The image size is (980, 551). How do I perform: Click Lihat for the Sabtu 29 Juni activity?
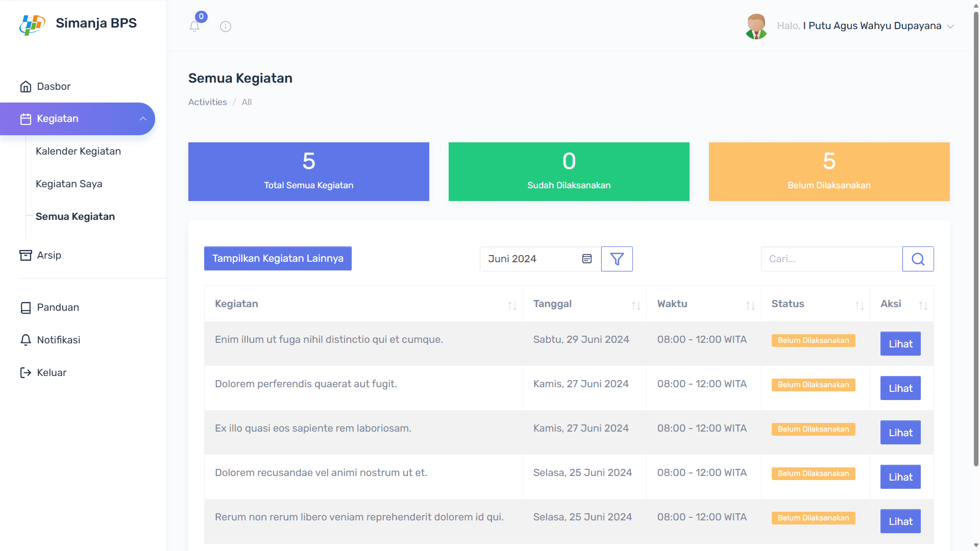[900, 344]
